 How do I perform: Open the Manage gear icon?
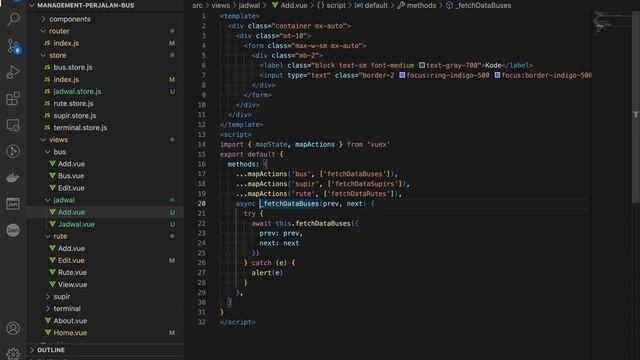pos(13,354)
